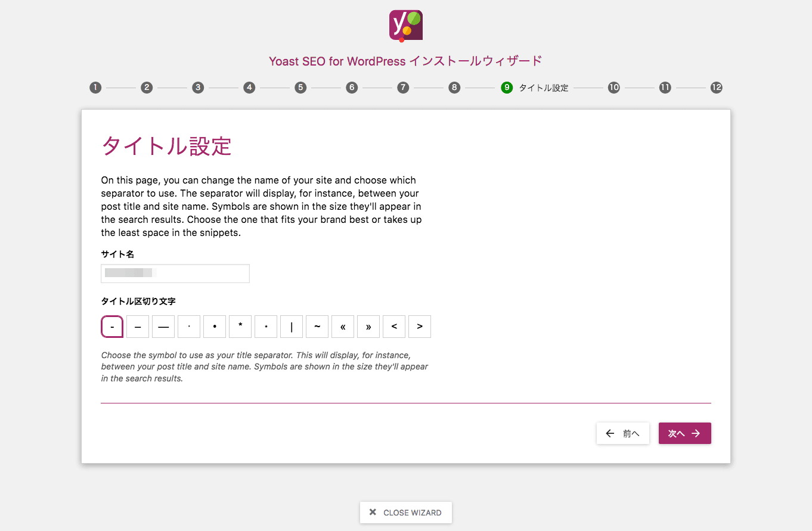Select the left double angle « separator

coord(343,327)
